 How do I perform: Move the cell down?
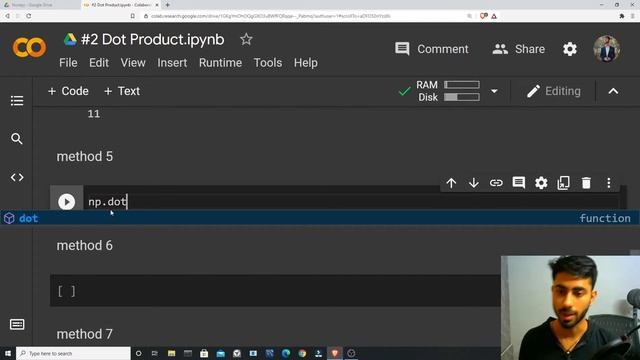click(x=473, y=183)
